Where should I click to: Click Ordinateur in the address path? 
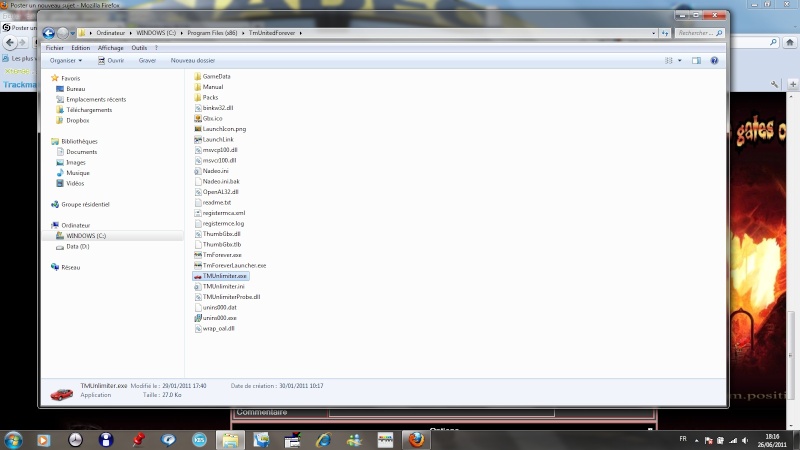coord(111,33)
